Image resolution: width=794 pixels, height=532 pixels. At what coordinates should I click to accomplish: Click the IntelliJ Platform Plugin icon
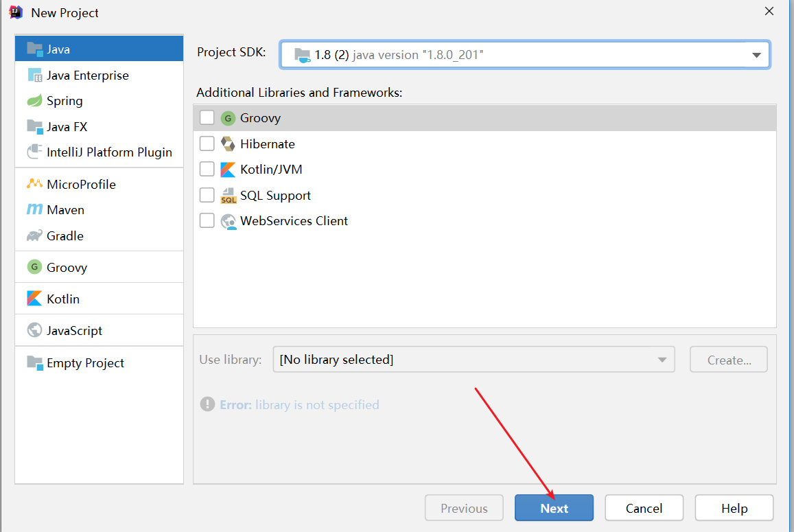point(34,152)
